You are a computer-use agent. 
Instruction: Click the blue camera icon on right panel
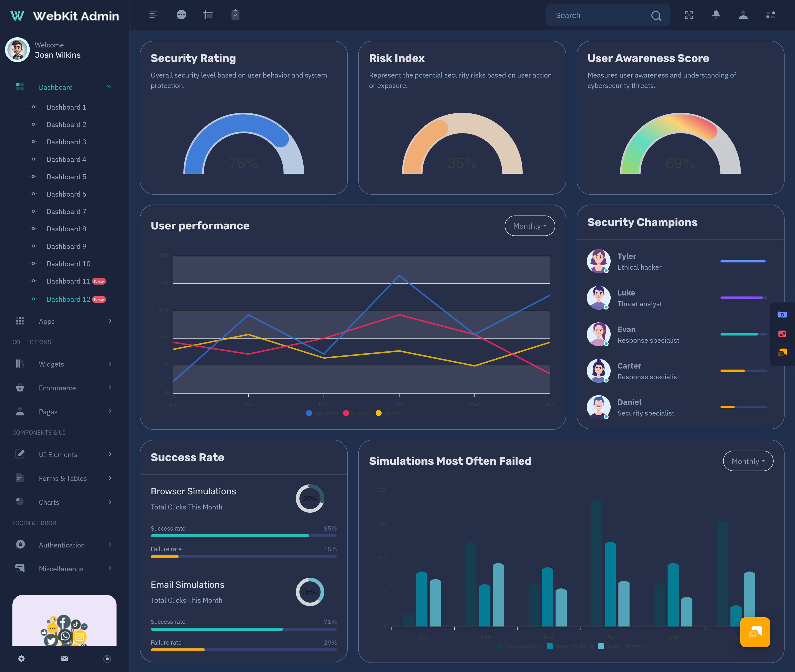click(782, 315)
